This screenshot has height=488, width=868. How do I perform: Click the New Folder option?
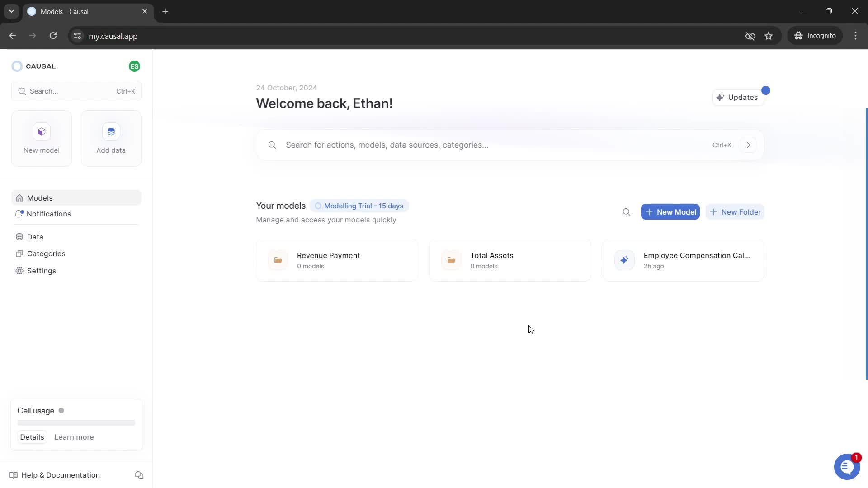pos(735,211)
